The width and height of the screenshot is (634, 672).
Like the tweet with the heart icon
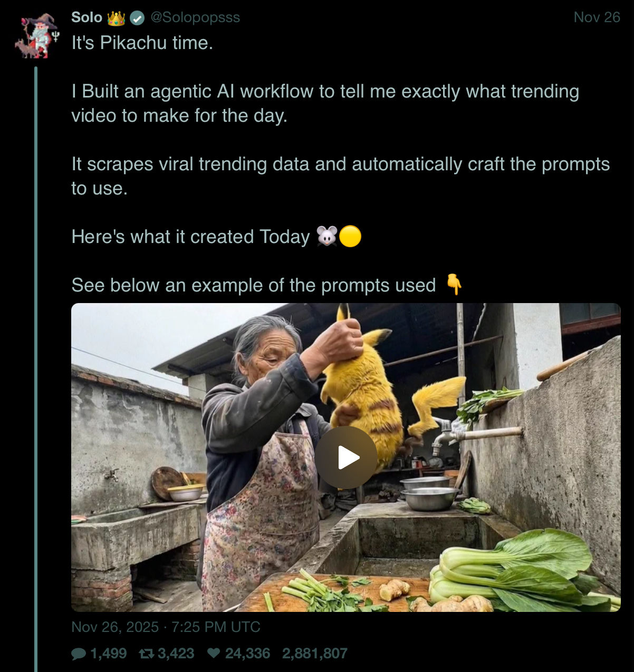tap(213, 654)
